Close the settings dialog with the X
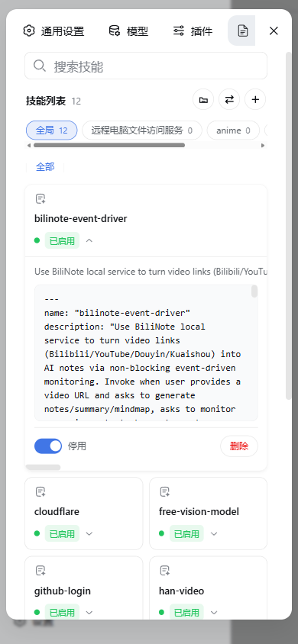The image size is (298, 644). point(274,31)
